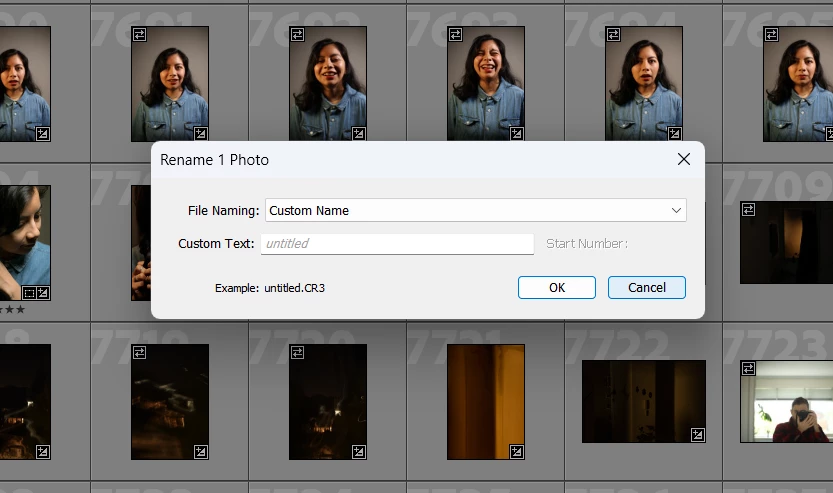Click develop adjustments badge on wide-smile portrait 7692
Image resolution: width=833 pixels, height=493 pixels.
click(x=359, y=133)
